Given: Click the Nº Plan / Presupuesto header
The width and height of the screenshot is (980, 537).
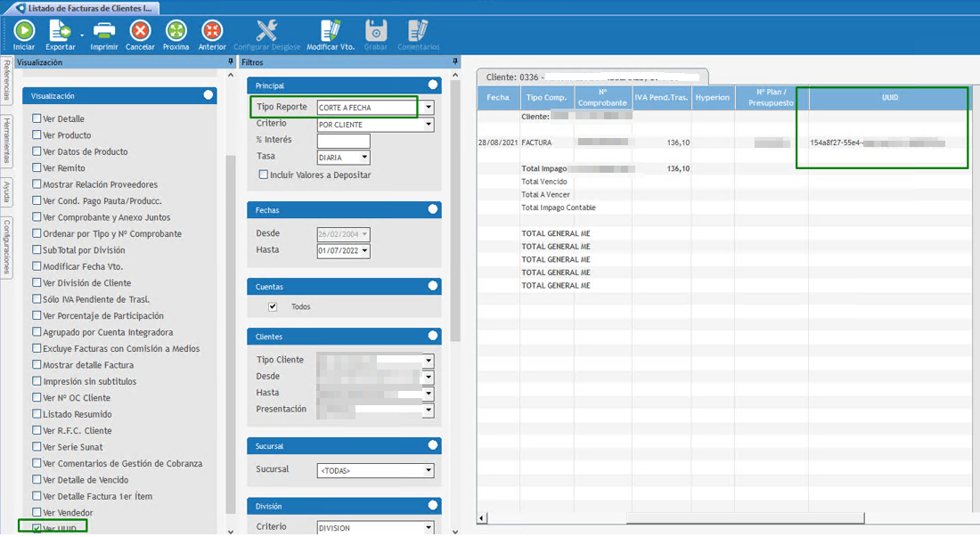Looking at the screenshot, I should click(772, 97).
